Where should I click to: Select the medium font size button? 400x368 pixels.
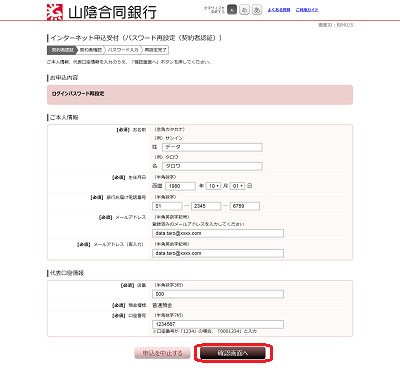[x=244, y=10]
